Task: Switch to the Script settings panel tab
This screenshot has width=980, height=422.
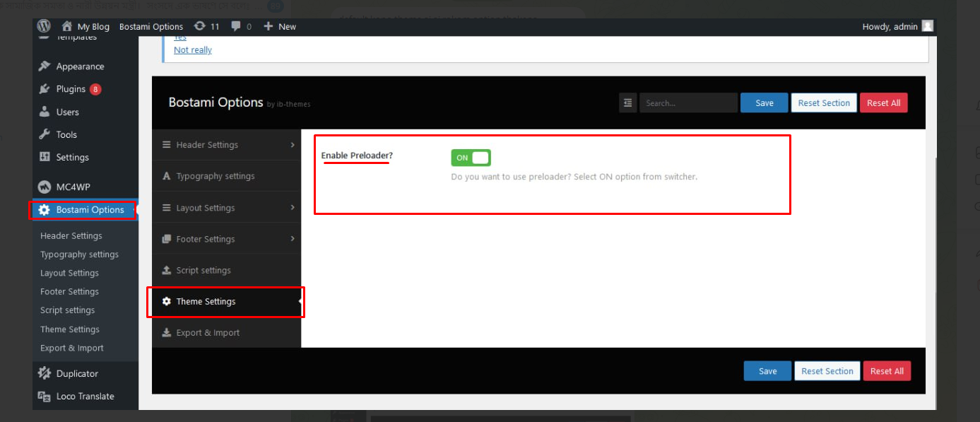Action: pos(227,270)
